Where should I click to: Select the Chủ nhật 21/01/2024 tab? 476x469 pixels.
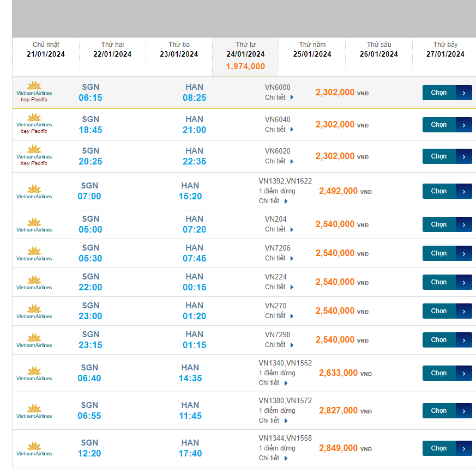tap(46, 49)
